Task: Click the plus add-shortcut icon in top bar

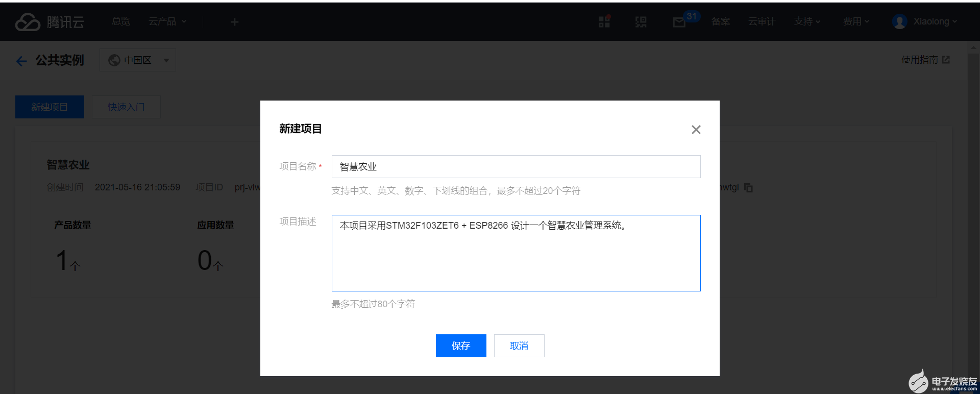Action: 234,22
